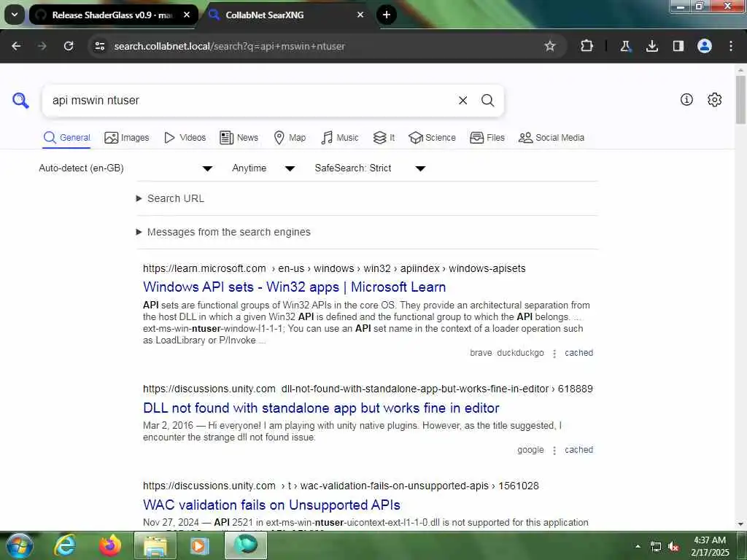Open Windows Explorer from the taskbar

click(x=155, y=545)
